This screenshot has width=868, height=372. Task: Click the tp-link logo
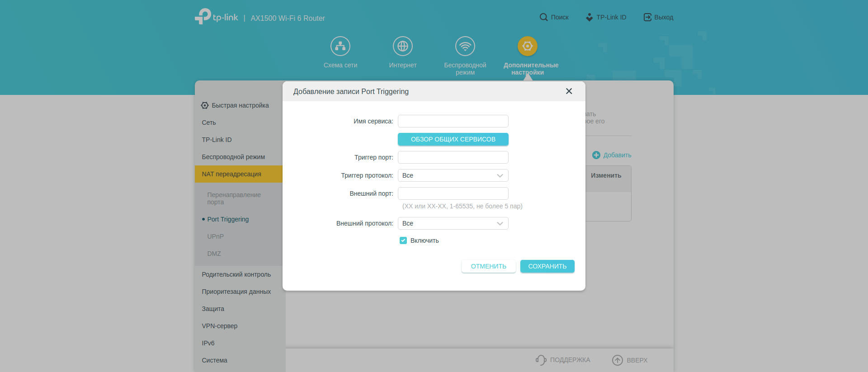[x=217, y=17]
